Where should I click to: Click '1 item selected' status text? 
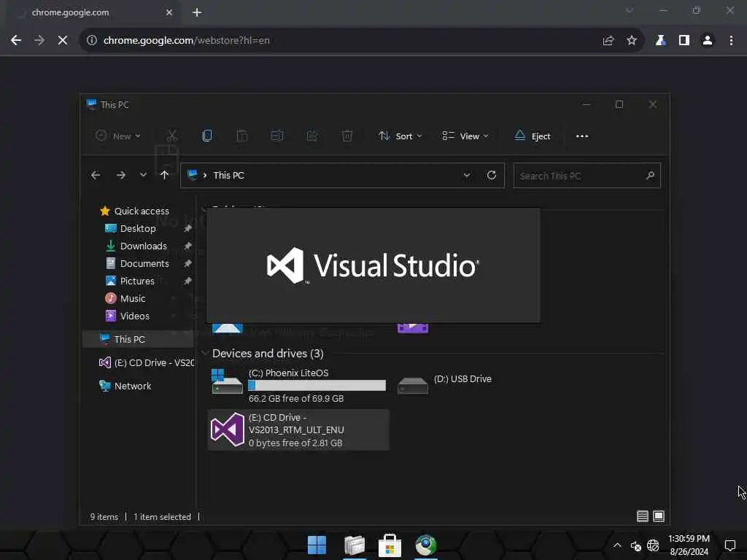[162, 517]
